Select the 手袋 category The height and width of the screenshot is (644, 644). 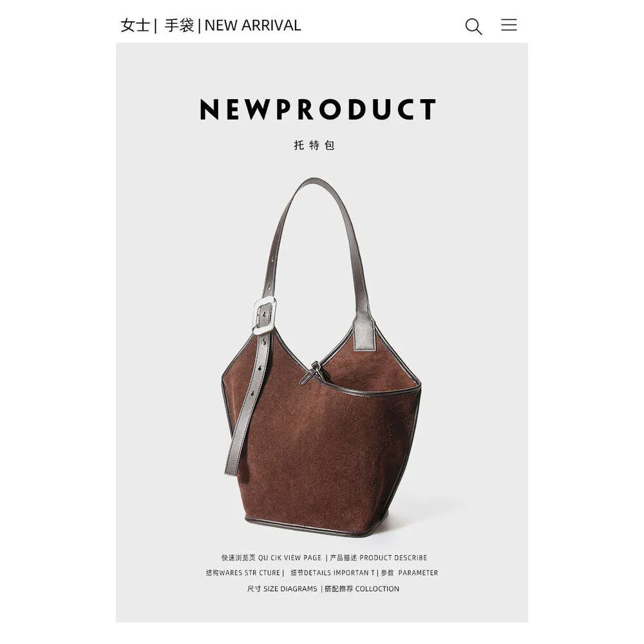[179, 26]
